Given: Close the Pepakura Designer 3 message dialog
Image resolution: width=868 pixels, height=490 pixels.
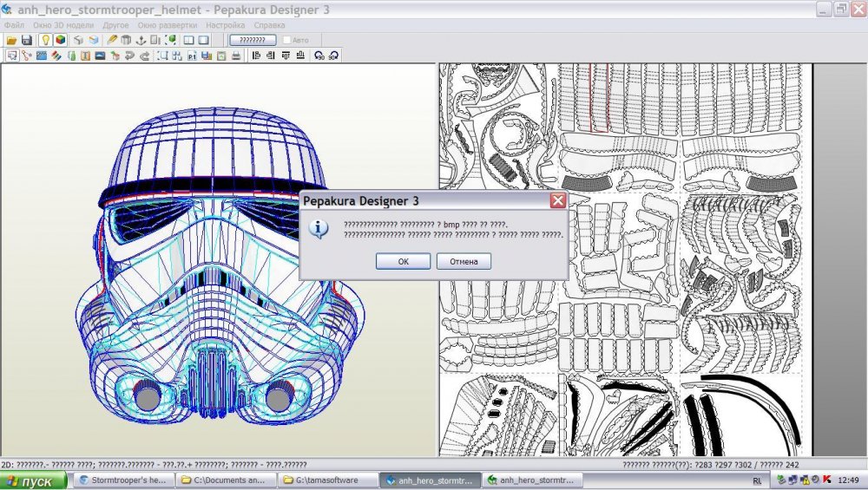Looking at the screenshot, I should click(x=558, y=200).
